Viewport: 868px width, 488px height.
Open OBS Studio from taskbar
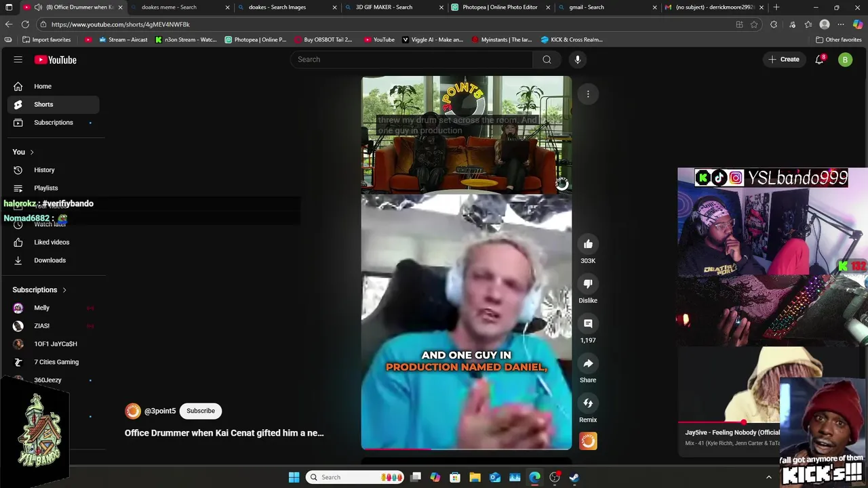555,477
